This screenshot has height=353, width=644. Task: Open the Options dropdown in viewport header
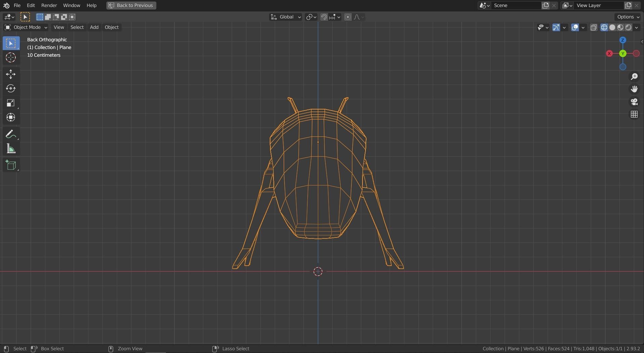click(x=627, y=16)
